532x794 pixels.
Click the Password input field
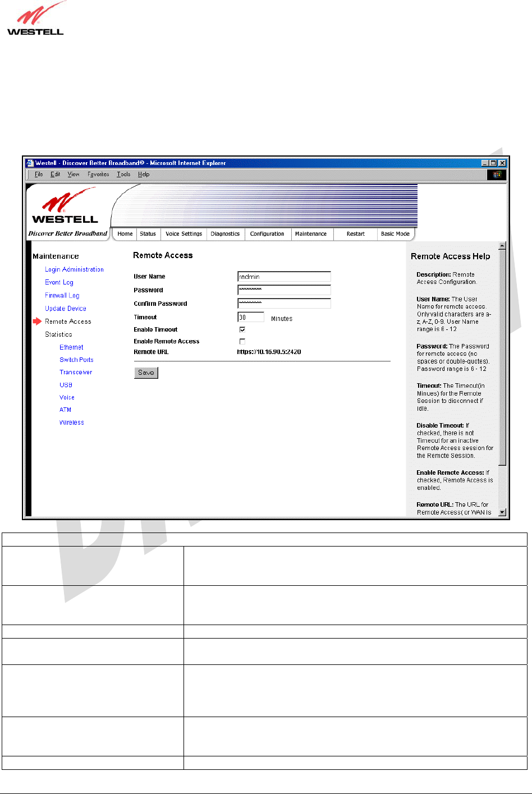[284, 290]
